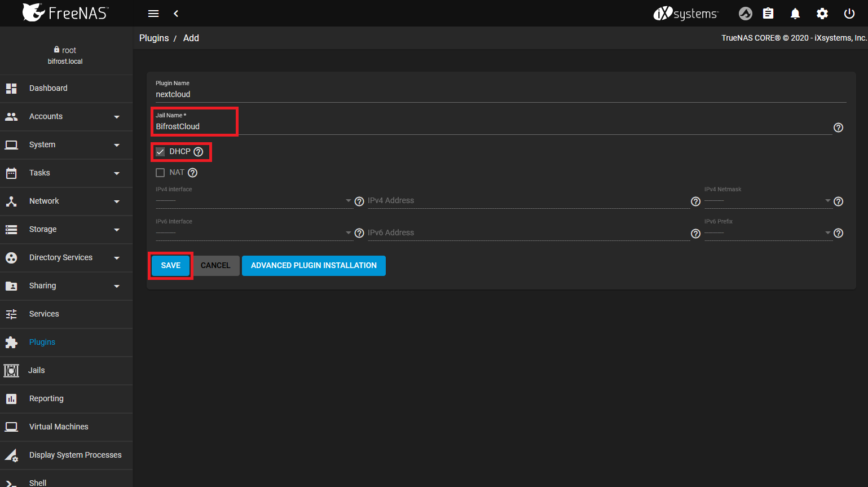Uncheck the DHCP checkbox
Viewport: 868px width, 487px height.
point(160,152)
